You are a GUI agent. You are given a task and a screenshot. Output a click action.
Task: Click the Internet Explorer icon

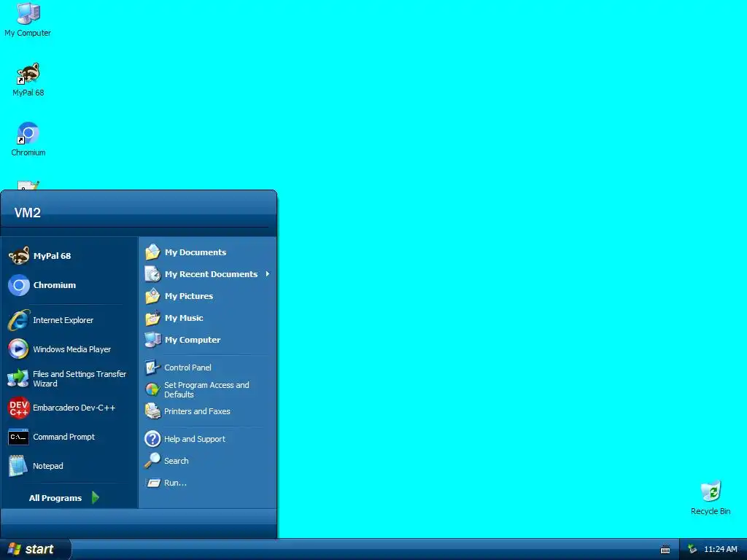point(19,320)
